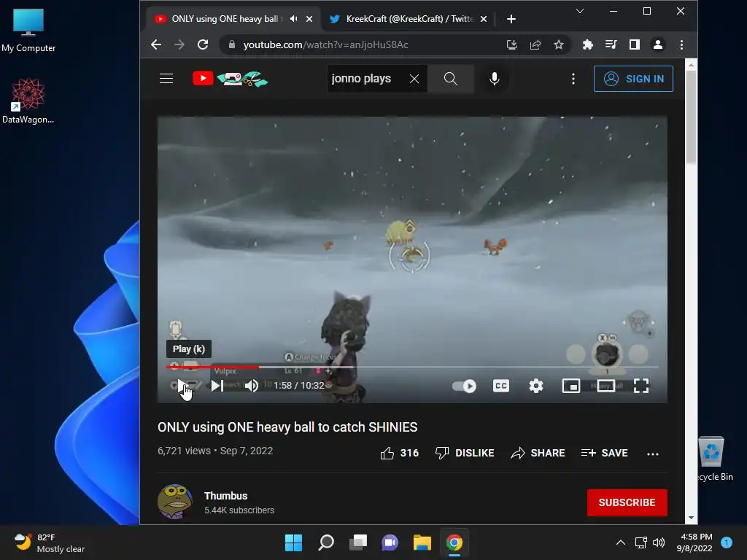Open the clock and date panel
This screenshot has height=560, width=747.
694,542
